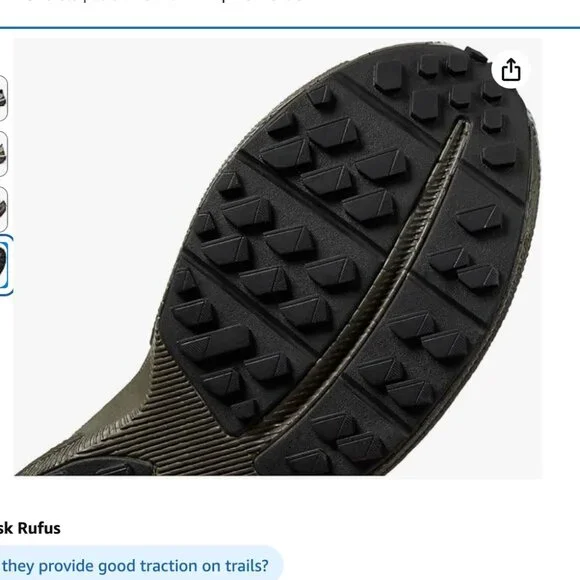Ask Rufus about good traction on trails
This screenshot has height=580, width=580.
tap(141, 566)
